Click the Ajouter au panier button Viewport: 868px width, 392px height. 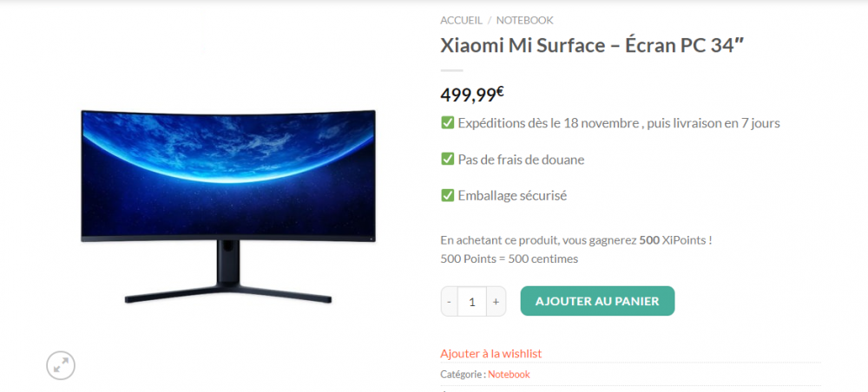(x=597, y=301)
